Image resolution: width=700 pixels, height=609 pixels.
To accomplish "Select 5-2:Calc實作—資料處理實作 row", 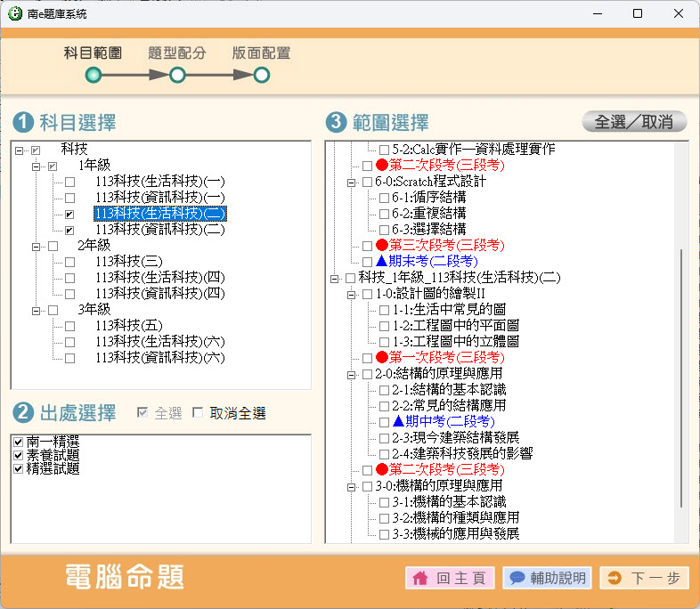I will [x=473, y=149].
